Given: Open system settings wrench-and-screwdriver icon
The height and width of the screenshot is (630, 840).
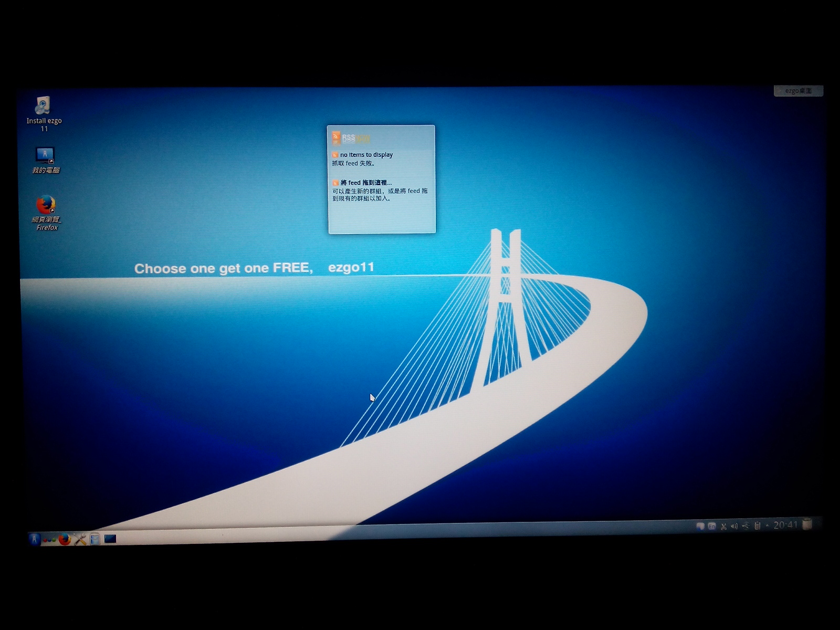Looking at the screenshot, I should (80, 539).
